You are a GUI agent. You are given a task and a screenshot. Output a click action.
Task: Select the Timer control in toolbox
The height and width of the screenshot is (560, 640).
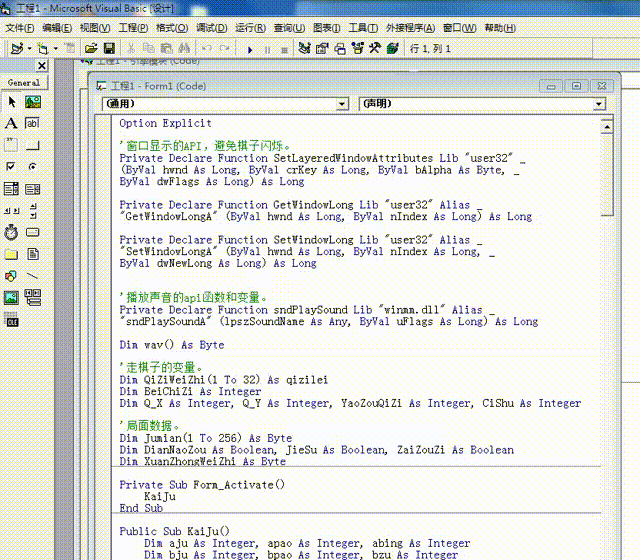point(11,232)
